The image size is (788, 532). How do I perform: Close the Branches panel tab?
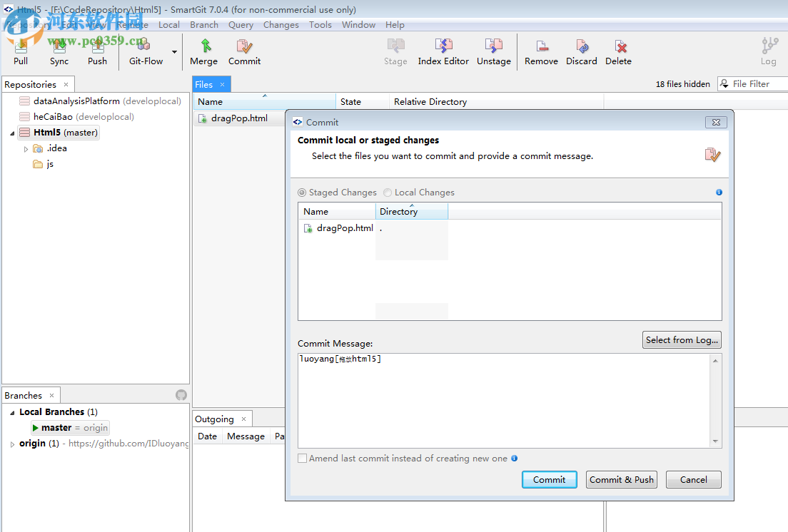coord(52,396)
